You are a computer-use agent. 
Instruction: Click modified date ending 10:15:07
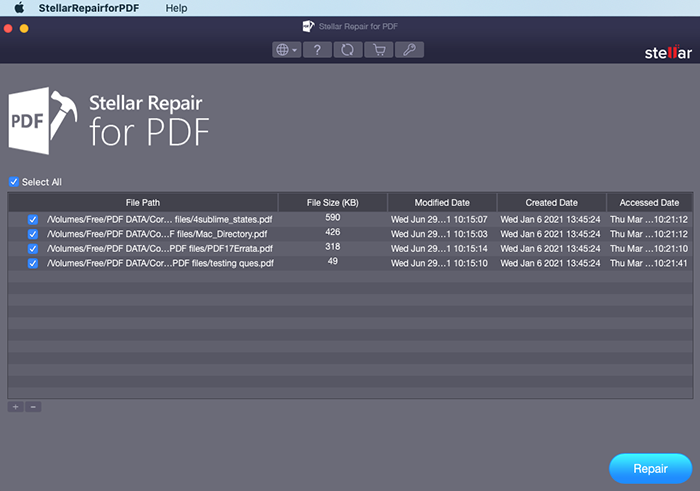[x=439, y=219]
